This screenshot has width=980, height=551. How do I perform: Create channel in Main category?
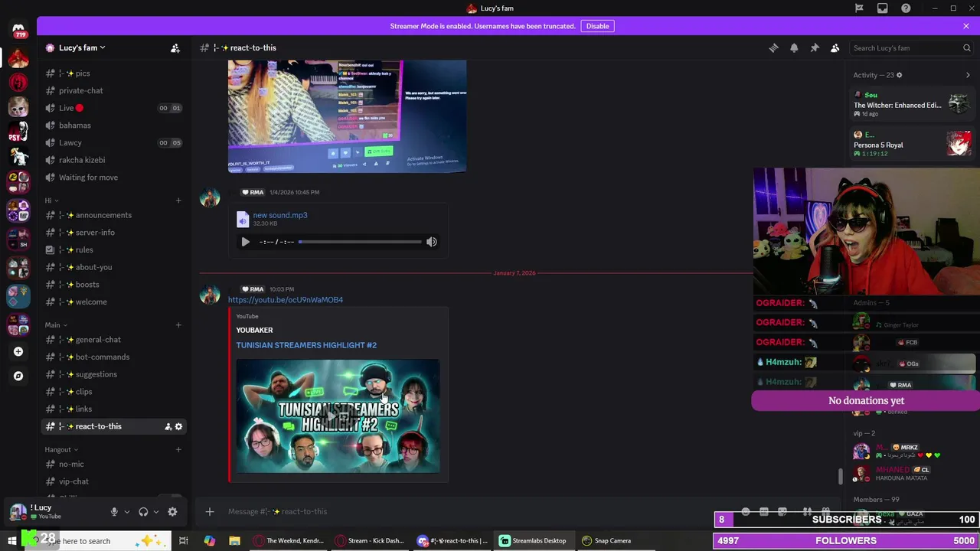pyautogui.click(x=178, y=325)
